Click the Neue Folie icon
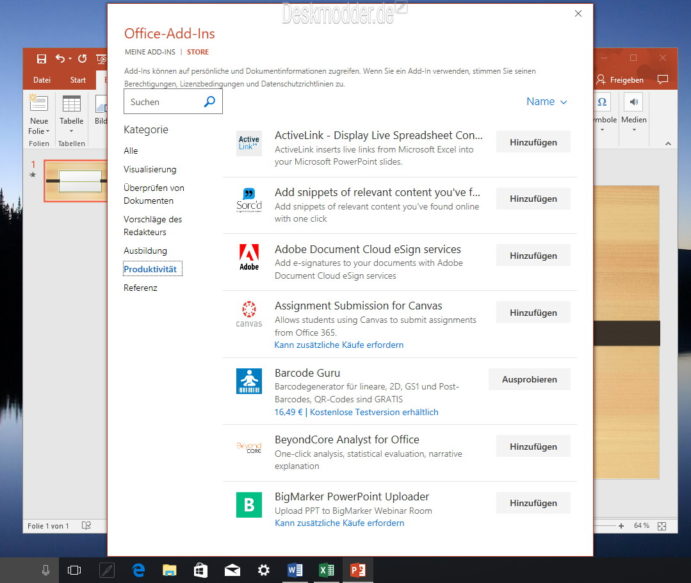Image resolution: width=691 pixels, height=583 pixels. pyautogui.click(x=39, y=103)
